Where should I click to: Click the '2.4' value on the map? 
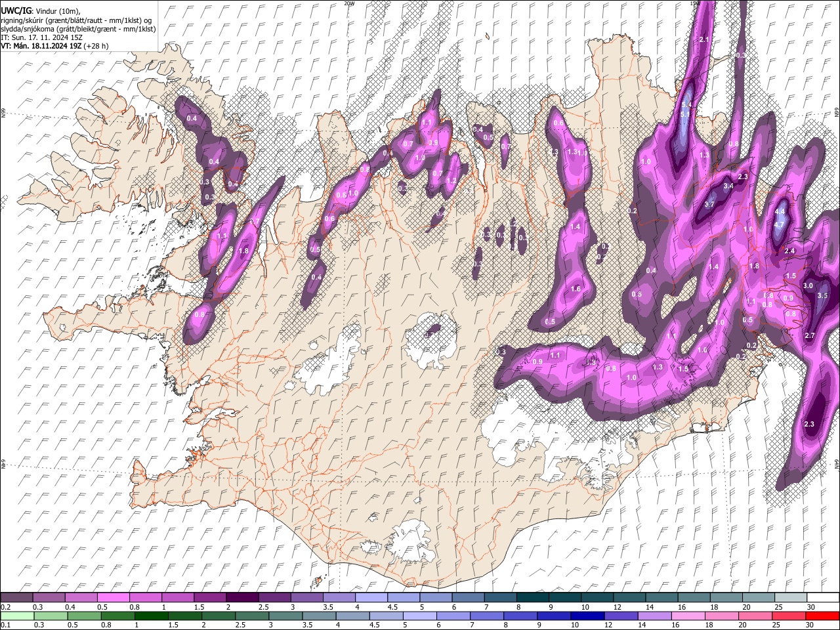point(789,251)
